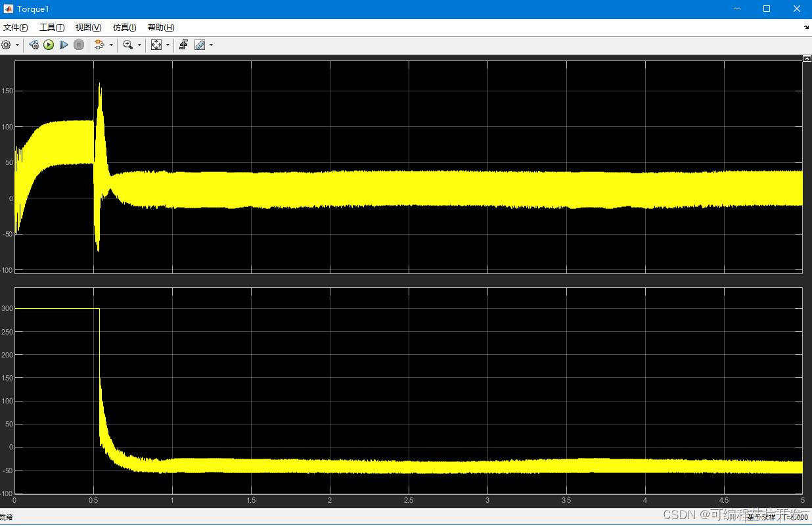
Task: Click the dock scope arrow at menu bar right
Action: [x=807, y=28]
